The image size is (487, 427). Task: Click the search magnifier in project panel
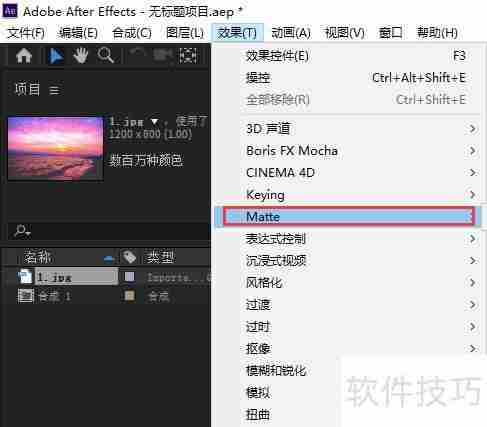[x=22, y=231]
